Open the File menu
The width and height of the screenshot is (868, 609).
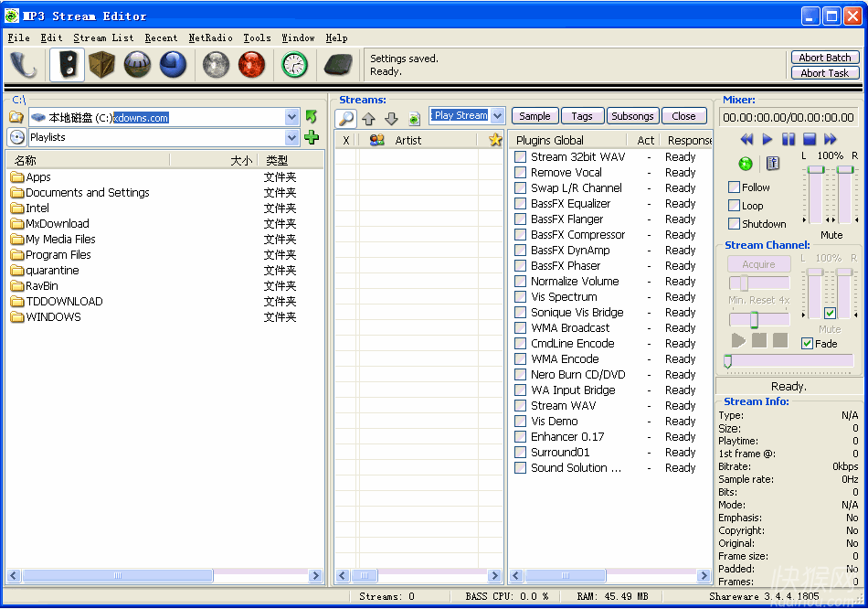click(x=19, y=37)
